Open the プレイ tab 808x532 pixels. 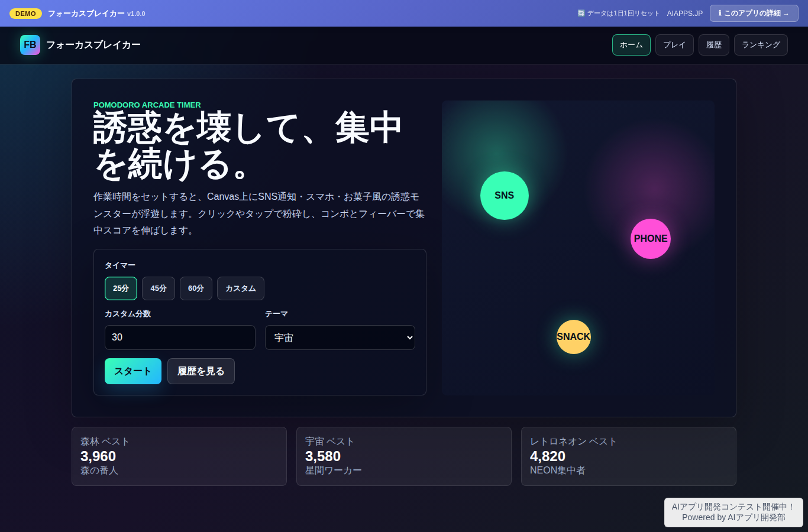pyautogui.click(x=674, y=45)
